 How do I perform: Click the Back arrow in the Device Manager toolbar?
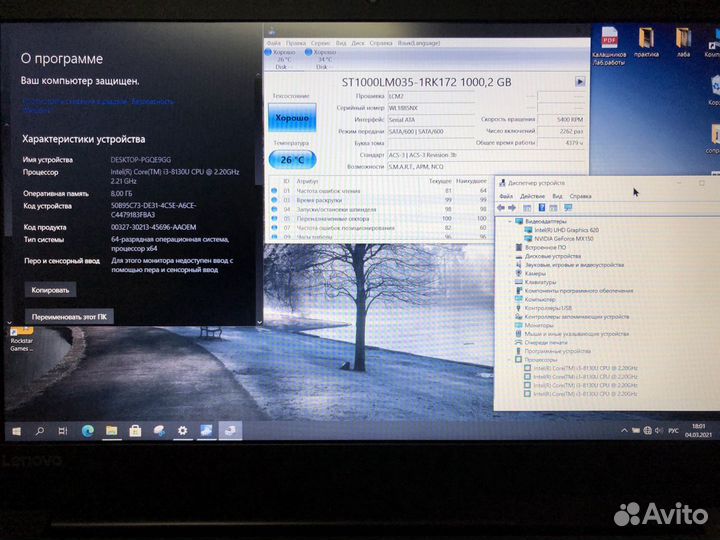click(x=501, y=208)
